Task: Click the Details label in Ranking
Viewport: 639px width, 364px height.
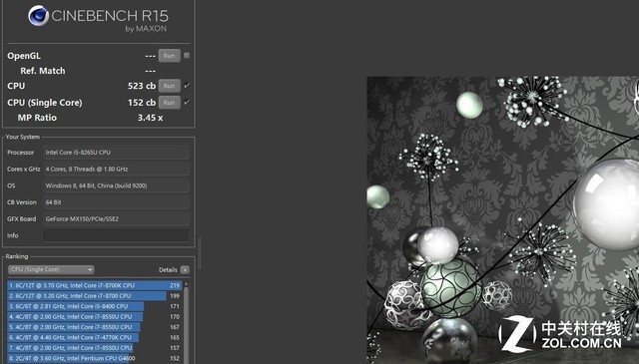Action: pyautogui.click(x=168, y=269)
